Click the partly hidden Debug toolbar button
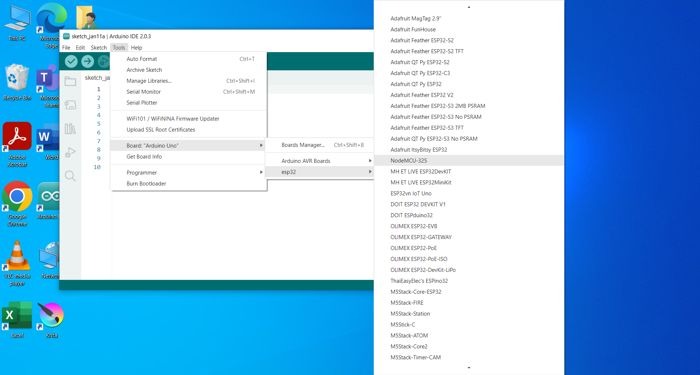Viewport: 700px width, 375px height. coord(104,62)
